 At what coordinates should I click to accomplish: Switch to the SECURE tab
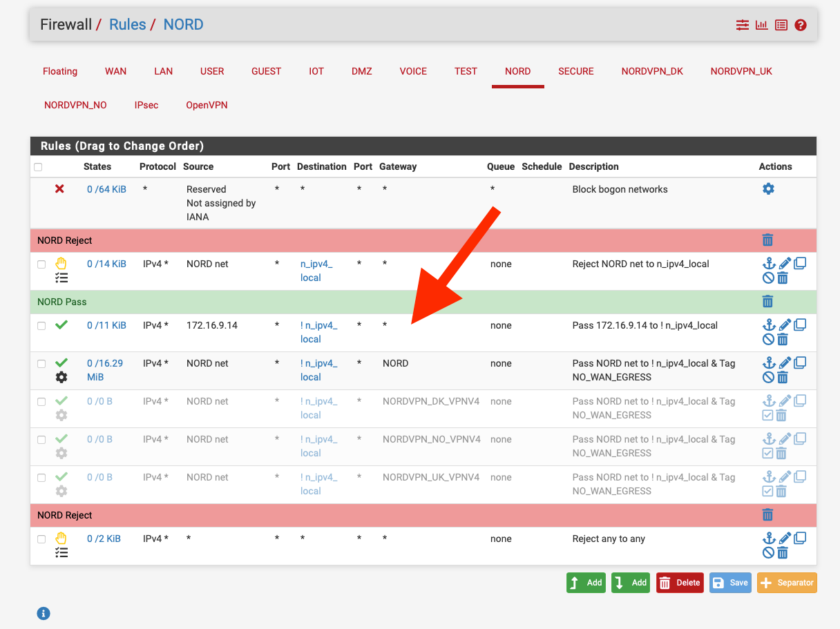coord(576,71)
